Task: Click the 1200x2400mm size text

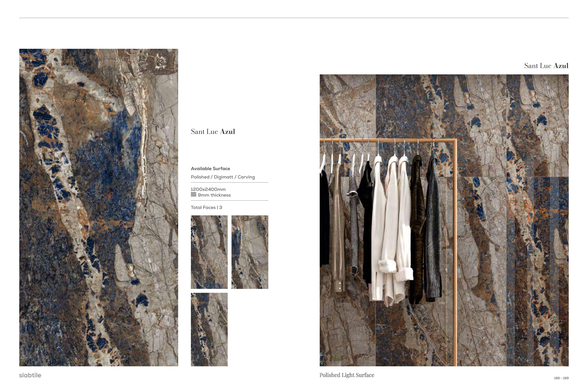Action: click(208, 189)
